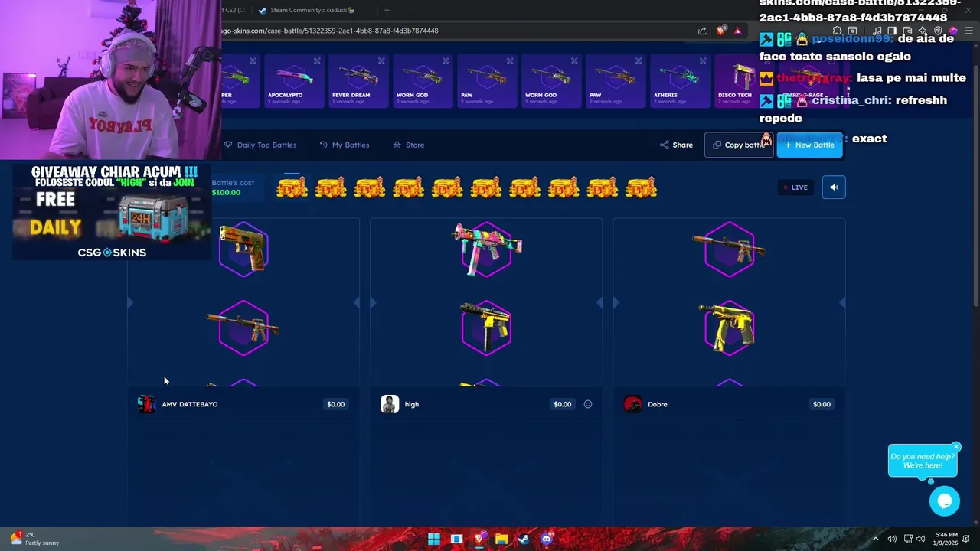Open the Brave Rewards triangle icon
980x551 pixels.
(x=737, y=31)
